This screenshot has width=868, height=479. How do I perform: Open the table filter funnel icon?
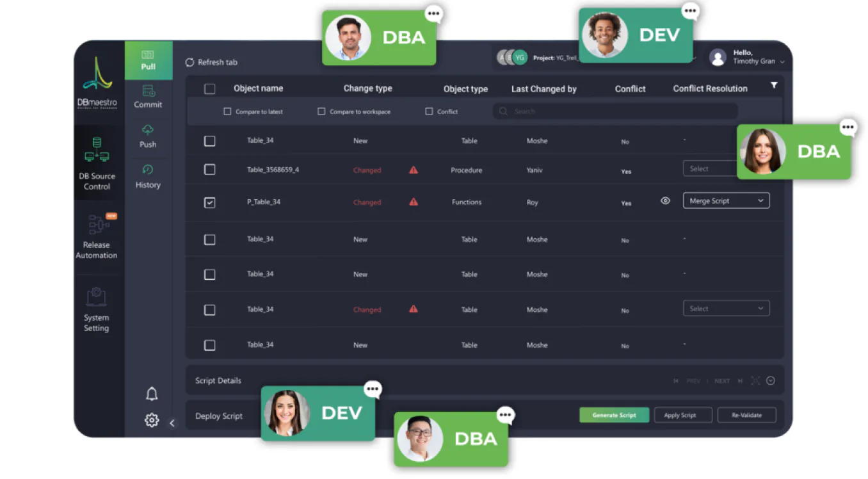click(x=774, y=85)
